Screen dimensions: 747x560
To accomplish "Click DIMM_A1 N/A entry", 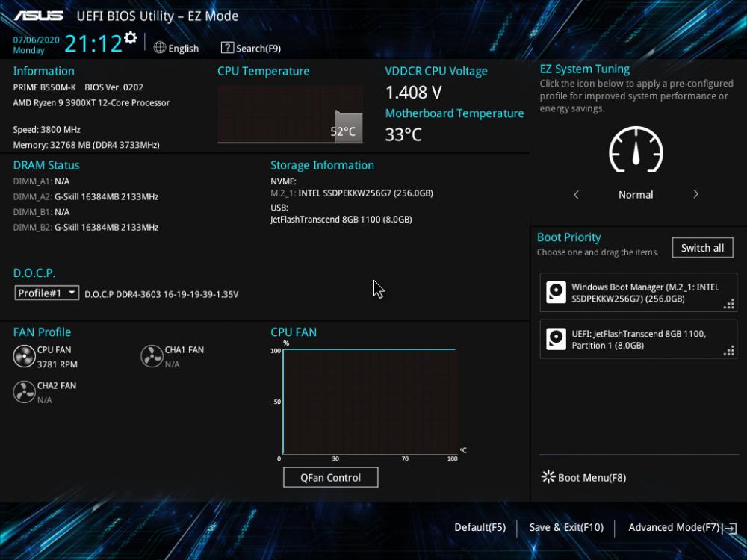I will click(x=41, y=181).
